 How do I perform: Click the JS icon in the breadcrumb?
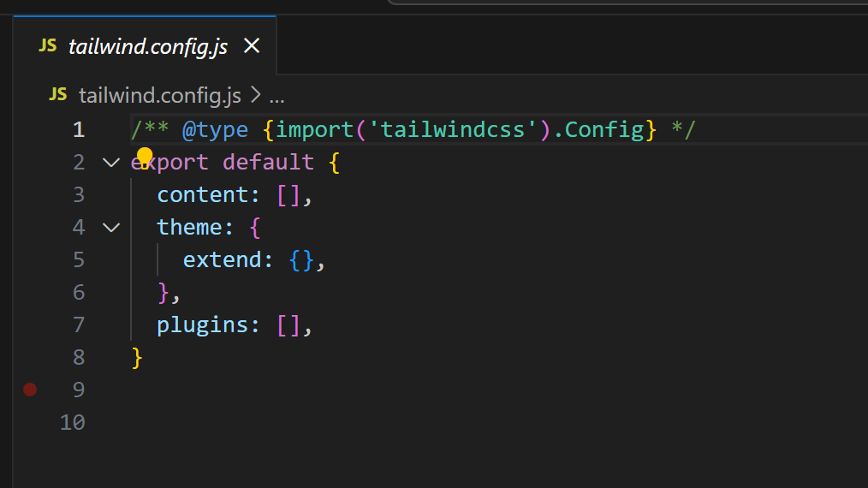click(x=58, y=95)
